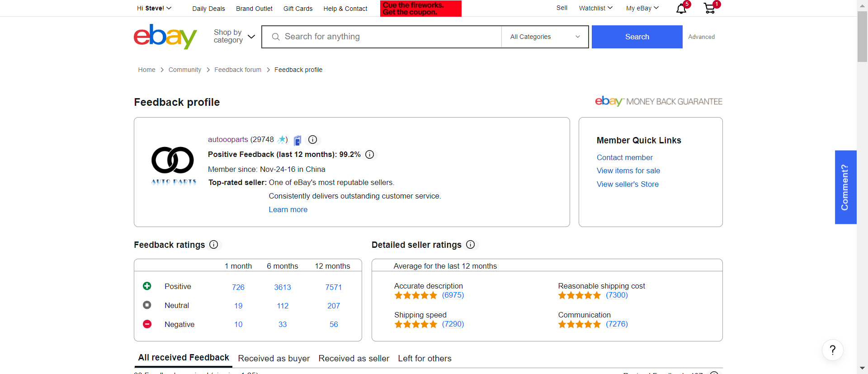The width and height of the screenshot is (868, 374).
Task: Switch to Left for others tab
Action: 425,358
